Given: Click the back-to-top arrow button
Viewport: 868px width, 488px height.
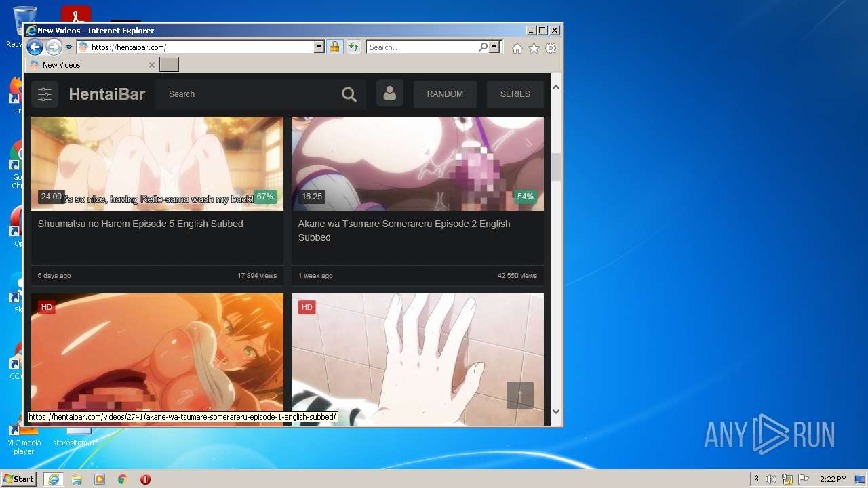Looking at the screenshot, I should [x=520, y=395].
